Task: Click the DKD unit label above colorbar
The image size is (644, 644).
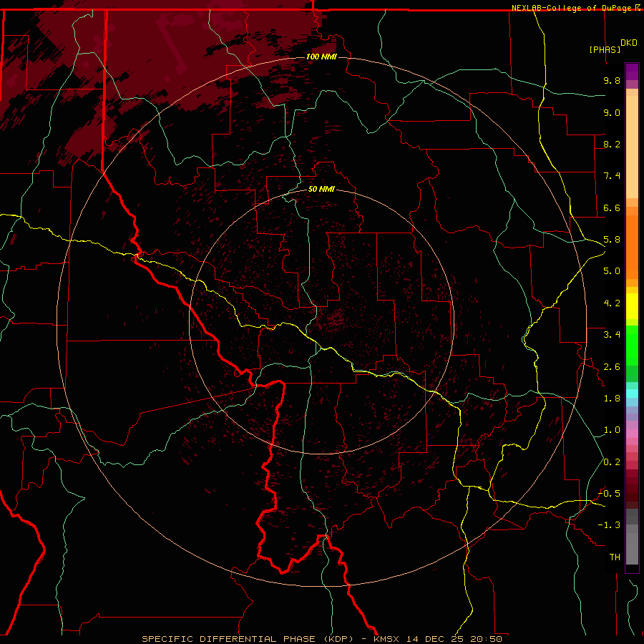Action: [x=629, y=43]
